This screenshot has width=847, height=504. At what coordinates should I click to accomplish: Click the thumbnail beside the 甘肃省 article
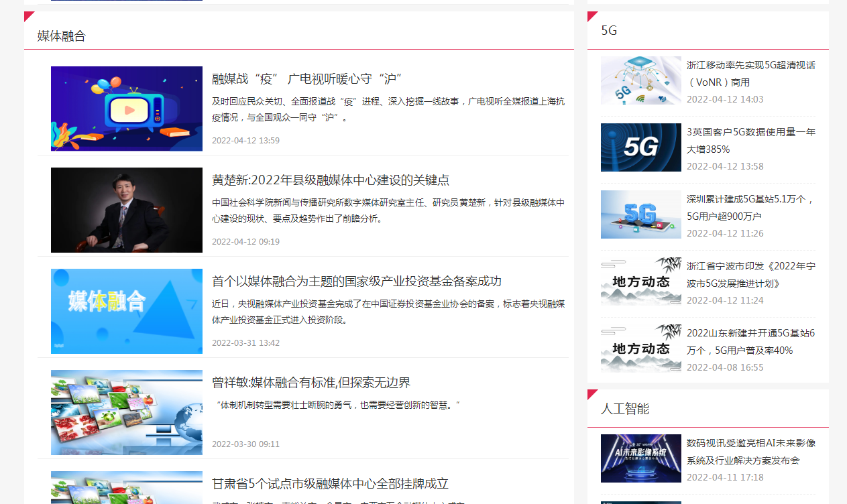(x=127, y=487)
